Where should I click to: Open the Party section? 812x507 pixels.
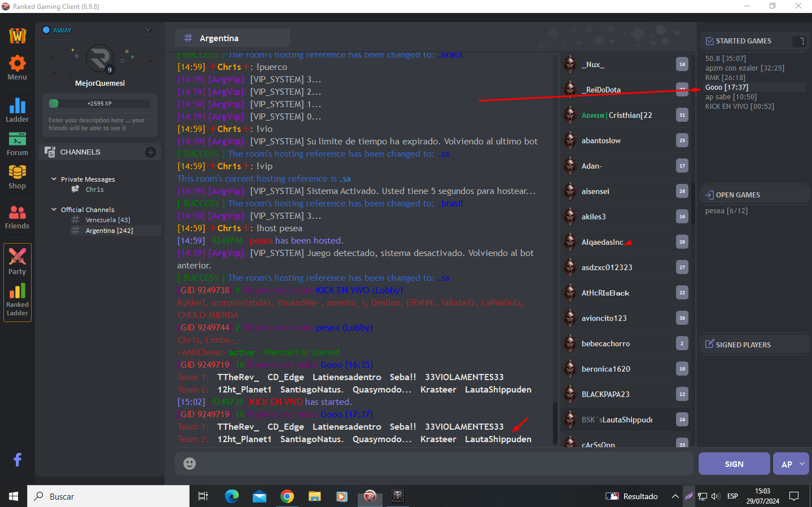[x=17, y=262]
